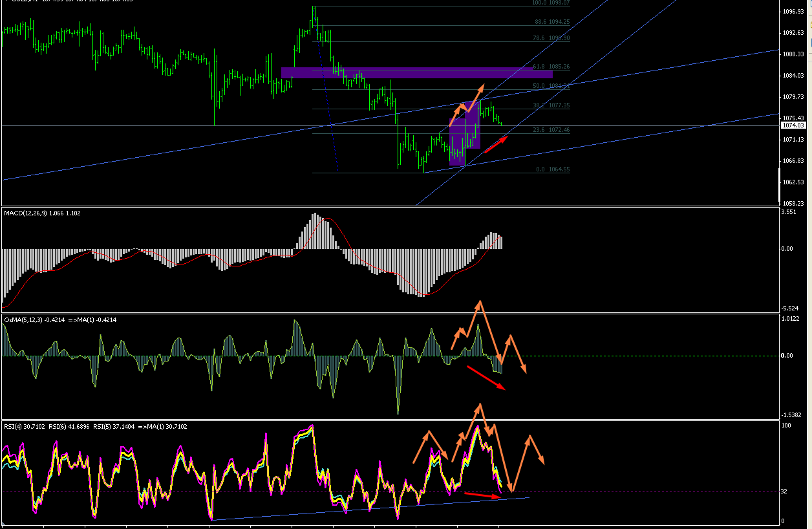Click 1071.13 on the price scale

(x=793, y=140)
